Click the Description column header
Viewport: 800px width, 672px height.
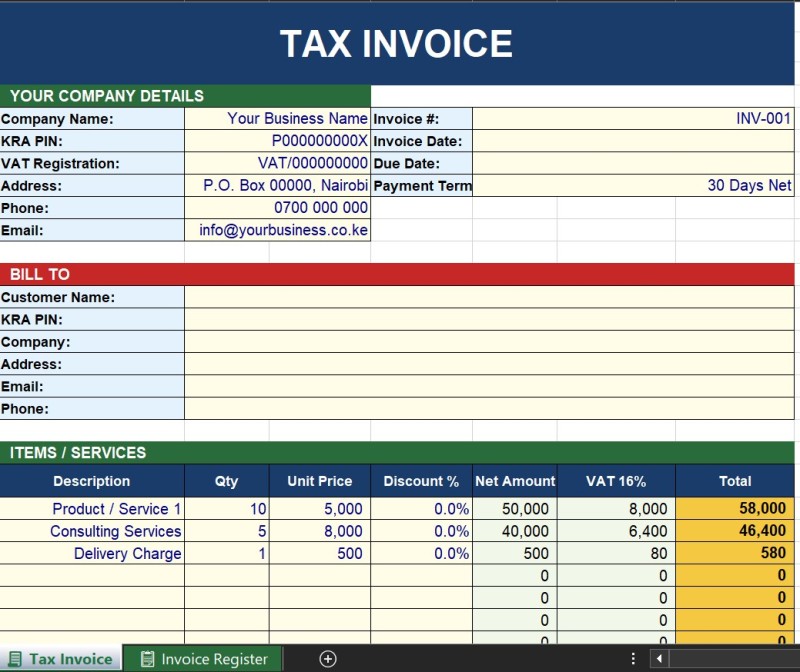click(92, 481)
